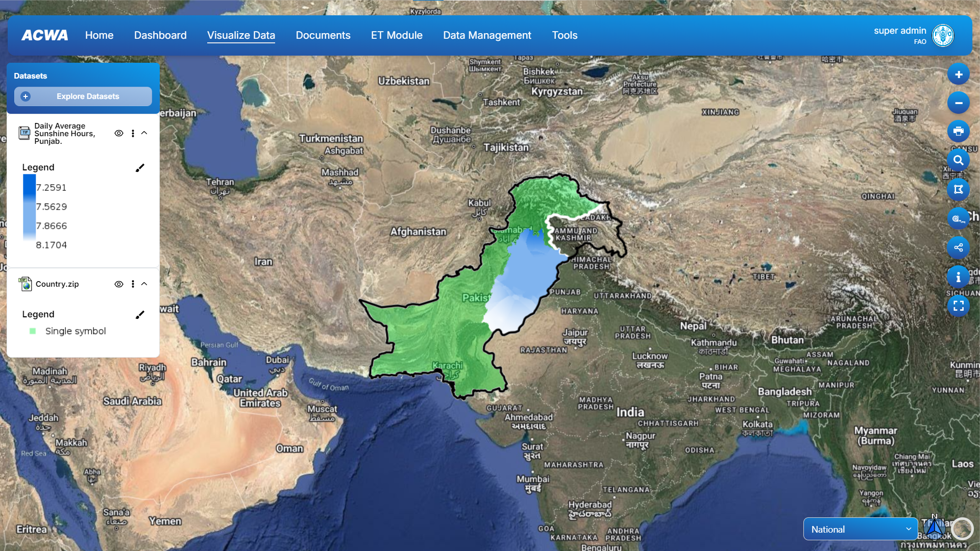Open the map search tool

click(958, 160)
